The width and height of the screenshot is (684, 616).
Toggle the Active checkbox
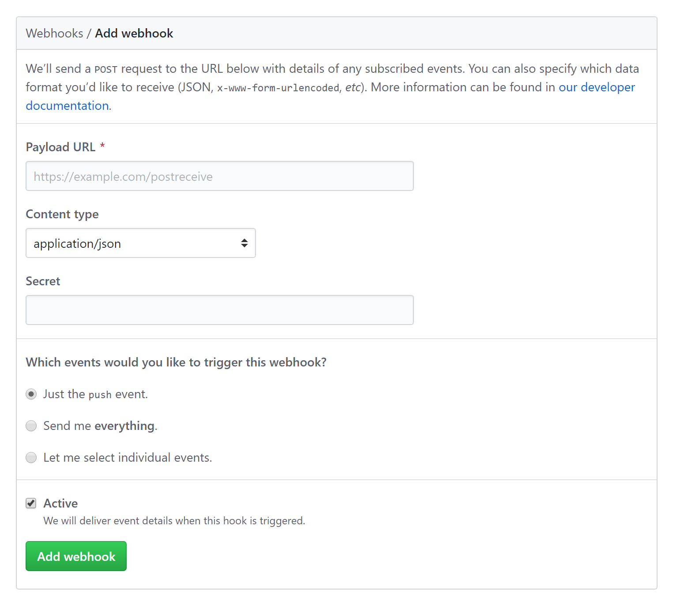point(31,503)
